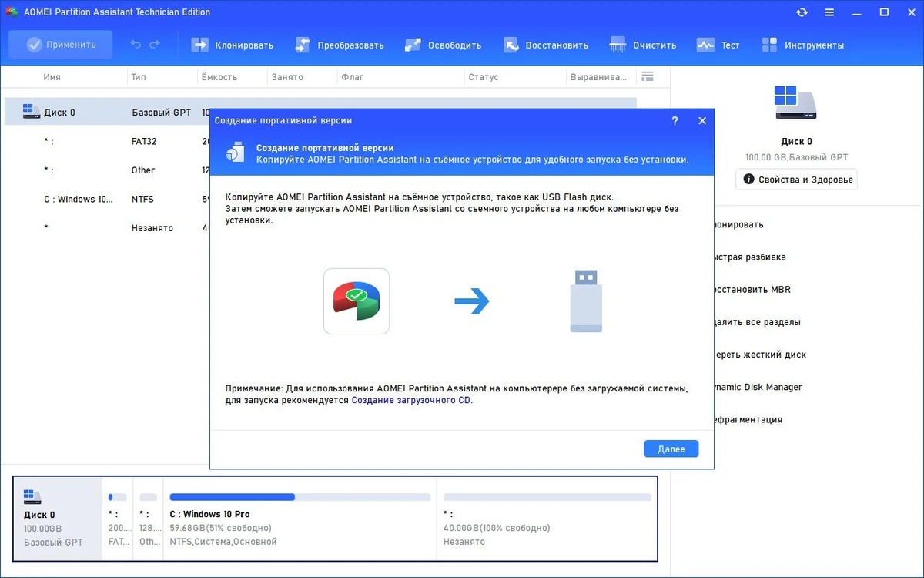Open the Восстановить menu
The width and height of the screenshot is (924, 578).
click(546, 45)
